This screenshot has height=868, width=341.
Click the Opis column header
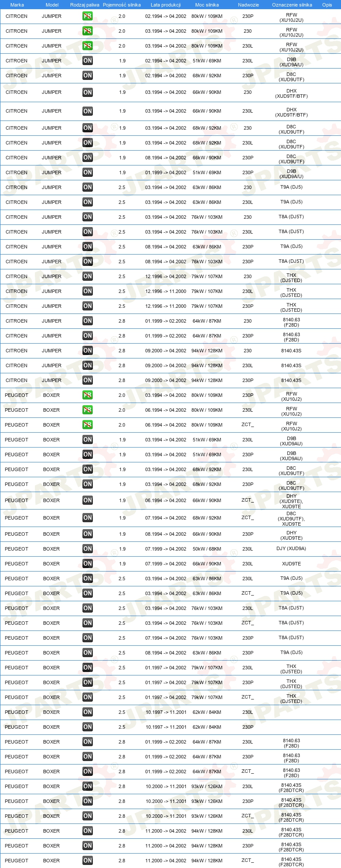(327, 5)
